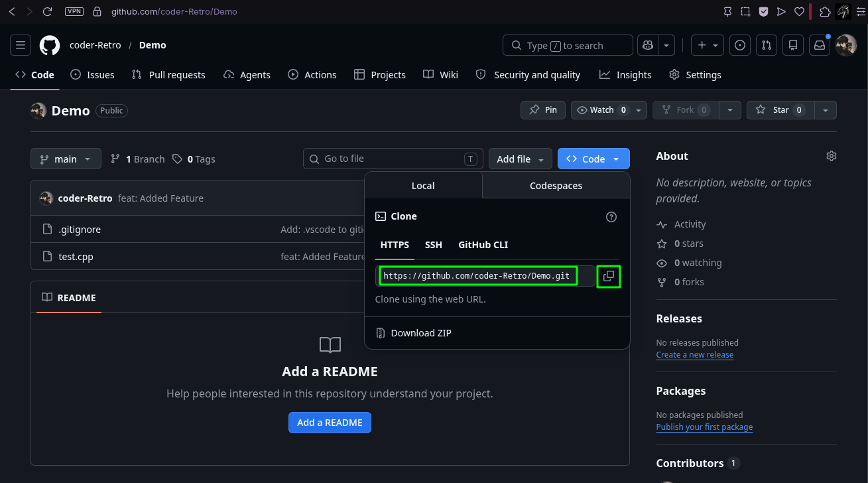Open the Copilot chat icon
This screenshot has width=868, height=483.
pyautogui.click(x=647, y=45)
